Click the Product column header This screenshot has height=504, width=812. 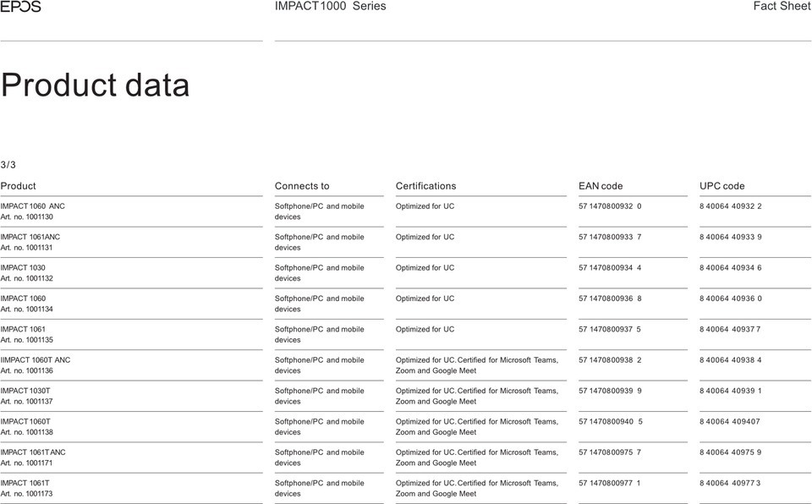18,186
